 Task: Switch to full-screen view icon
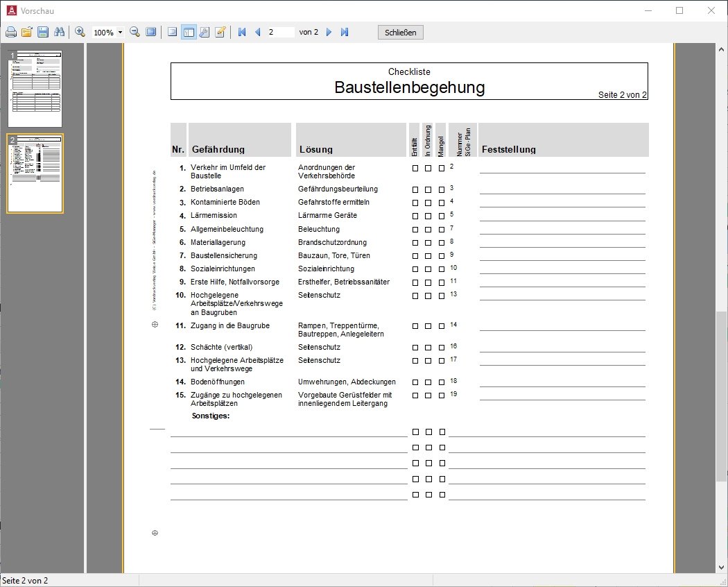click(151, 32)
